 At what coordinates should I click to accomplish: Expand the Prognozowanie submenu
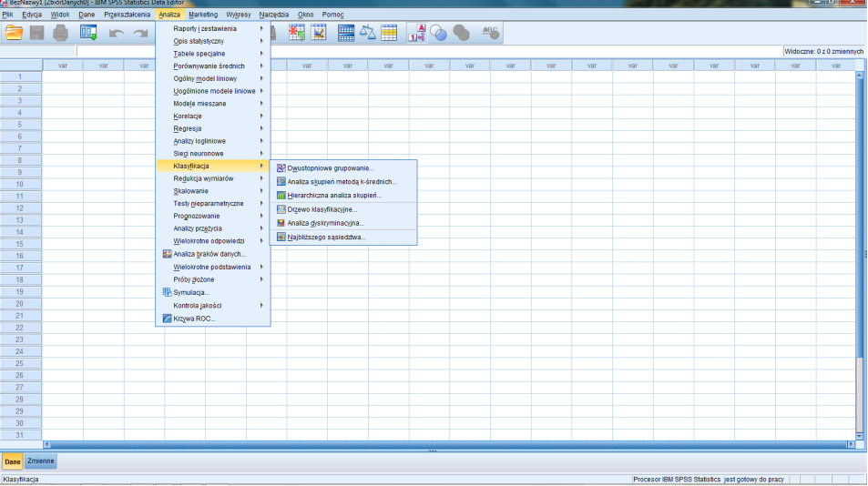213,217
